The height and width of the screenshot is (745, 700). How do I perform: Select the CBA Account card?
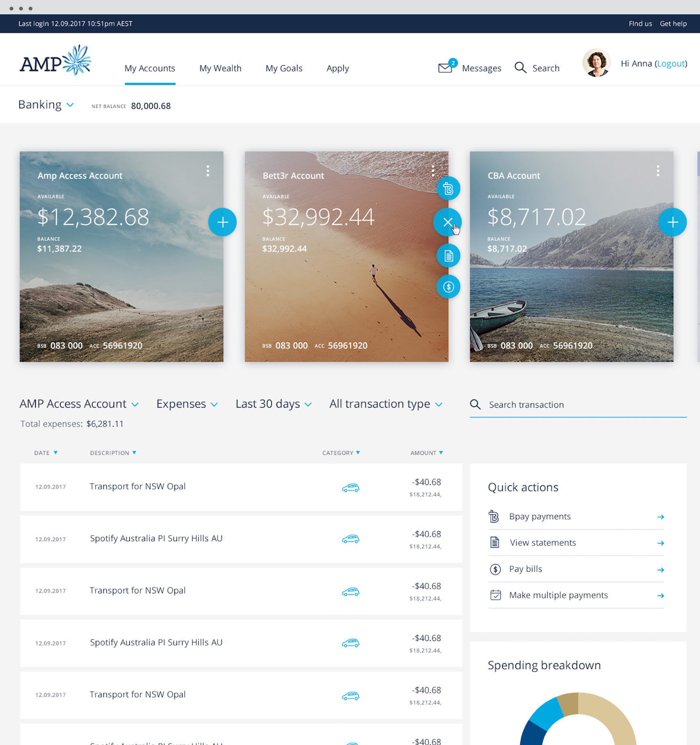coord(572,256)
